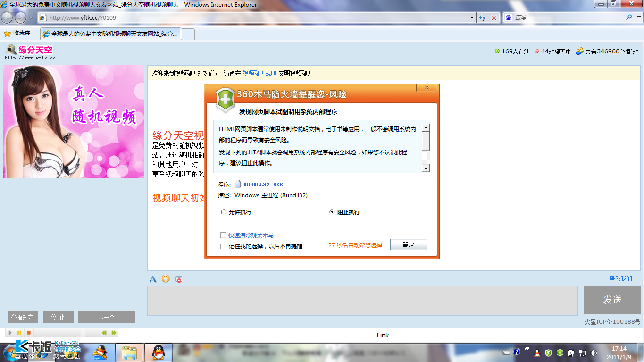Open the emoticon smiley picker
The width and height of the screenshot is (644, 362).
(x=166, y=278)
